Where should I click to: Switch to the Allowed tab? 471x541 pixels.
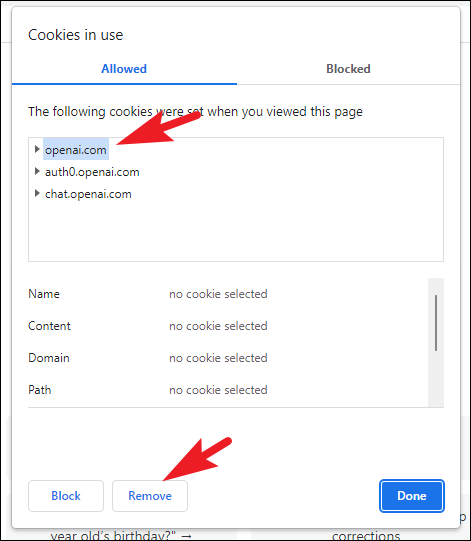pos(124,69)
